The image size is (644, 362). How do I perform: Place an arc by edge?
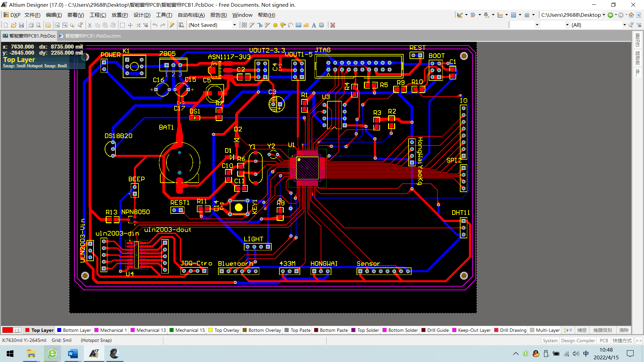click(x=291, y=25)
